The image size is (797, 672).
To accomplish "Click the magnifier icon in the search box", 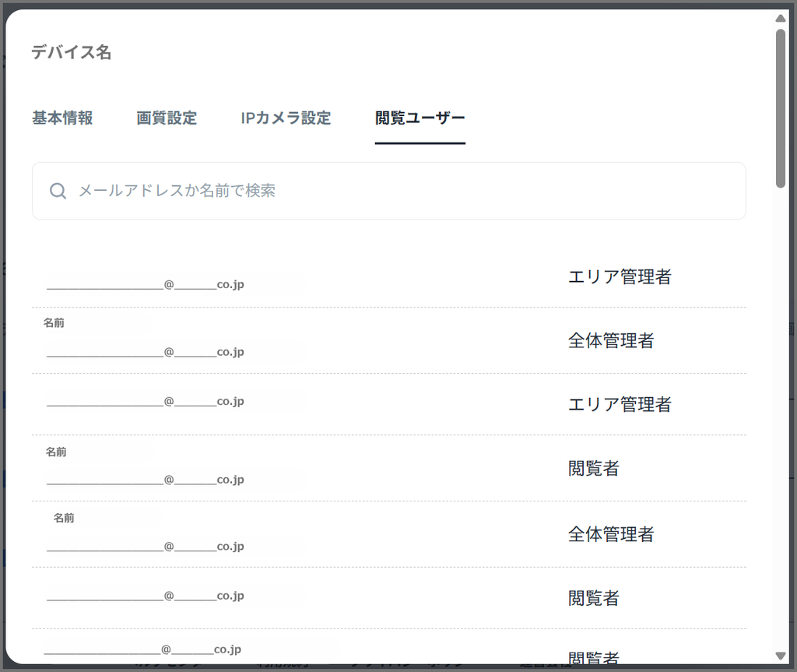I will 58,191.
